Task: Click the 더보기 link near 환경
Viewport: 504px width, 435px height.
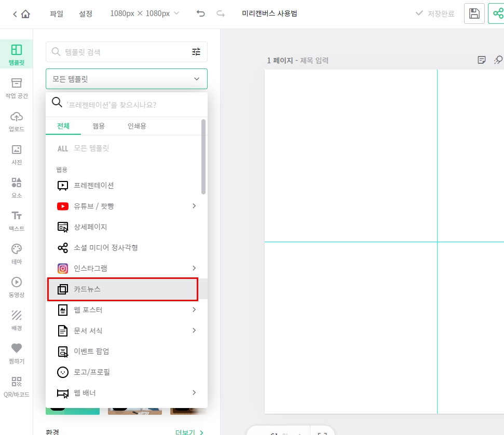Action: click(x=188, y=432)
